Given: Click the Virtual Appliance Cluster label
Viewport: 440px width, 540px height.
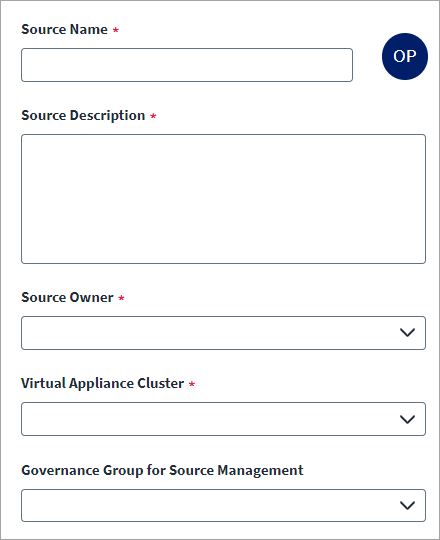Looking at the screenshot, I should pos(103,384).
